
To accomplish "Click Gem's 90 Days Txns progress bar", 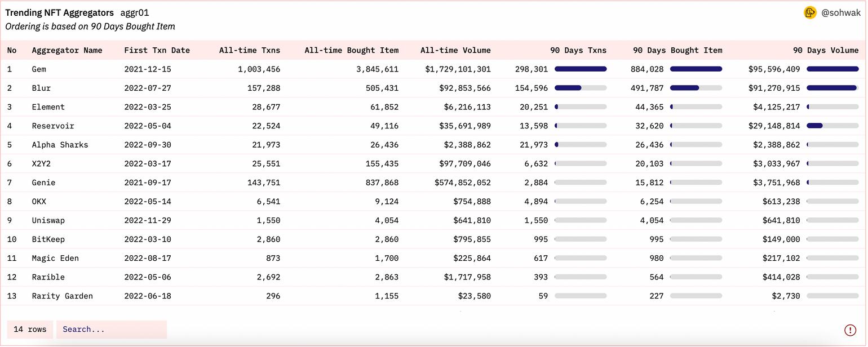I will click(580, 69).
